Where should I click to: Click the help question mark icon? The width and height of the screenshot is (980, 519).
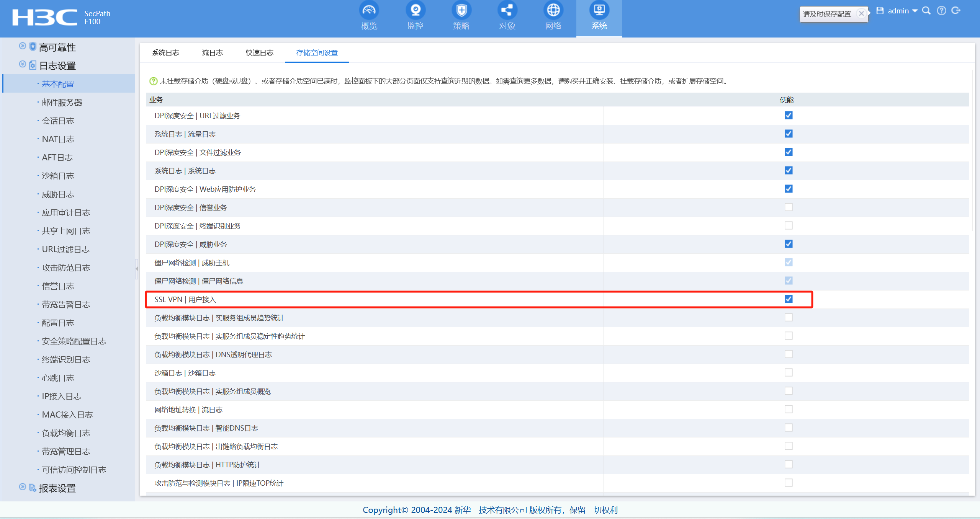tap(941, 11)
